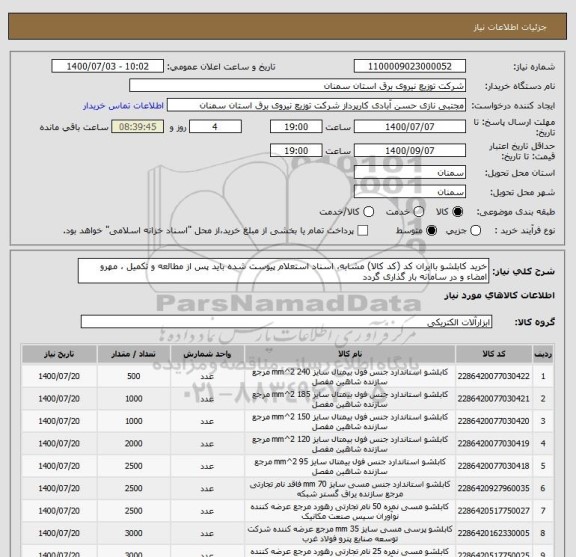Click the remaining time 08:39:45 field
The image size is (576, 557).
pos(138,127)
